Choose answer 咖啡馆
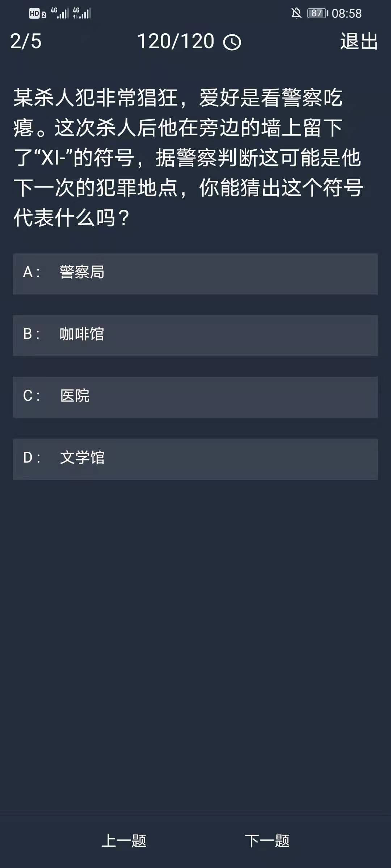This screenshot has width=391, height=868. pos(195,336)
